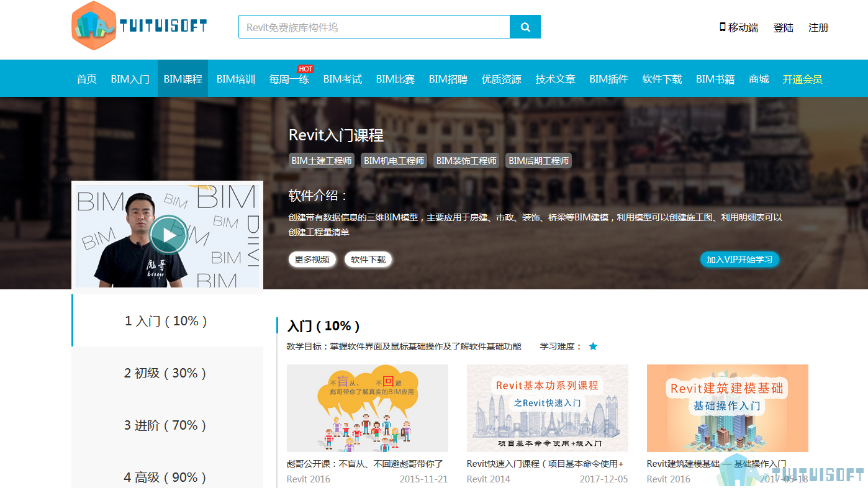Open the 优质资源 nav item
This screenshot has width=868, height=488.
point(502,79)
